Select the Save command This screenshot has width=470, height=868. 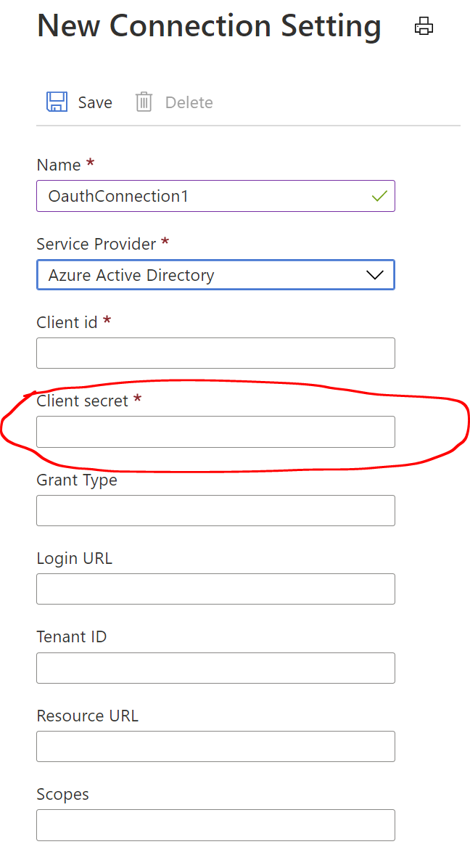(78, 102)
